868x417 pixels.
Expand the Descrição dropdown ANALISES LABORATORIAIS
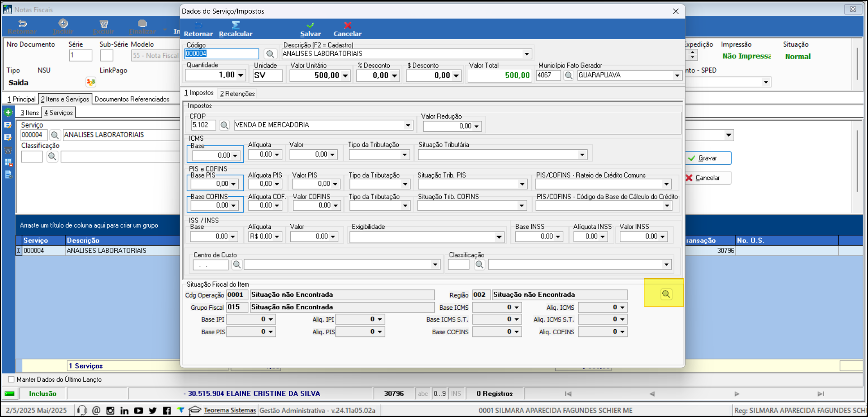pos(527,54)
